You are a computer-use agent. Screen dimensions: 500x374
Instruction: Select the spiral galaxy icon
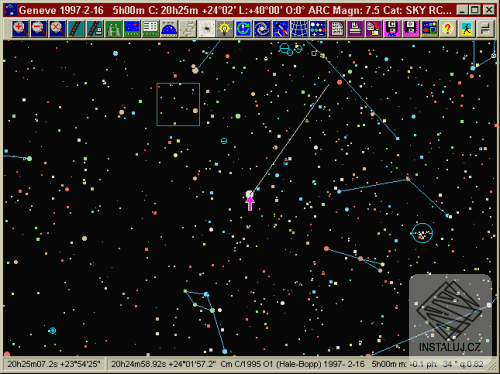click(262, 29)
